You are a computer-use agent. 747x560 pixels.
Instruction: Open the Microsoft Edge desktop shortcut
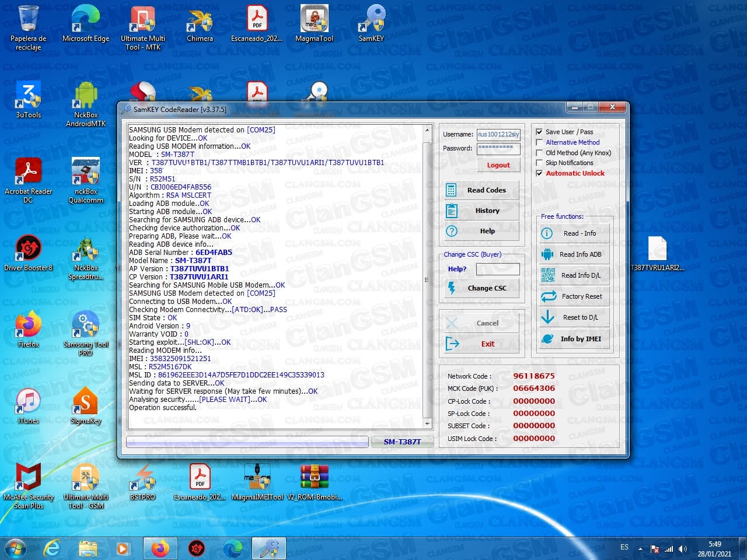[x=86, y=23]
